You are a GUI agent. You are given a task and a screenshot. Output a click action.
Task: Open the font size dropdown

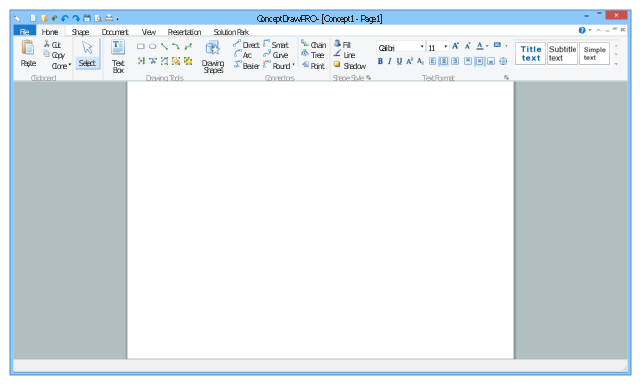[446, 47]
